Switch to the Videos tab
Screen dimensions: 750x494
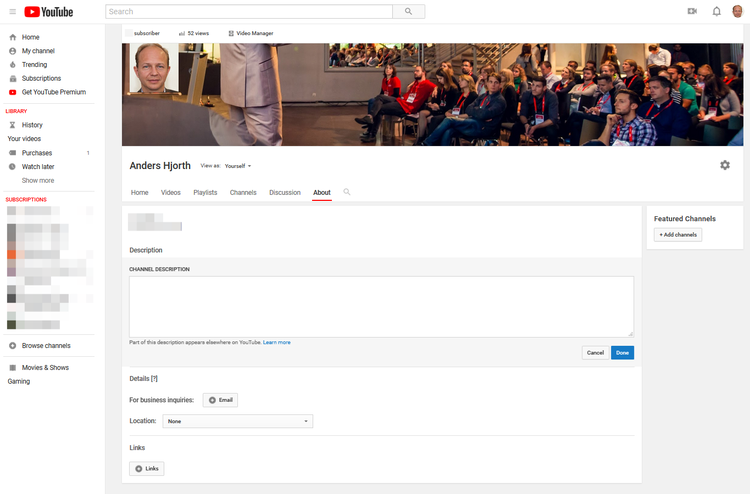171,192
